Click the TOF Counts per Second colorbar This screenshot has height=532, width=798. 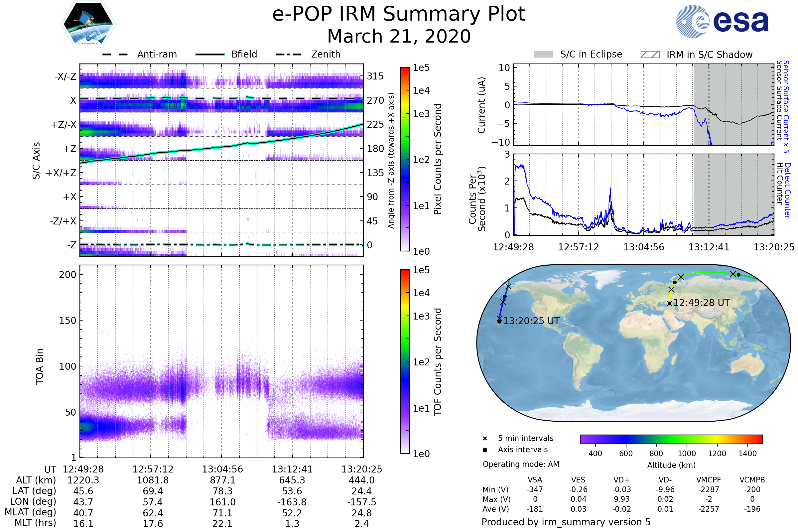[405, 361]
